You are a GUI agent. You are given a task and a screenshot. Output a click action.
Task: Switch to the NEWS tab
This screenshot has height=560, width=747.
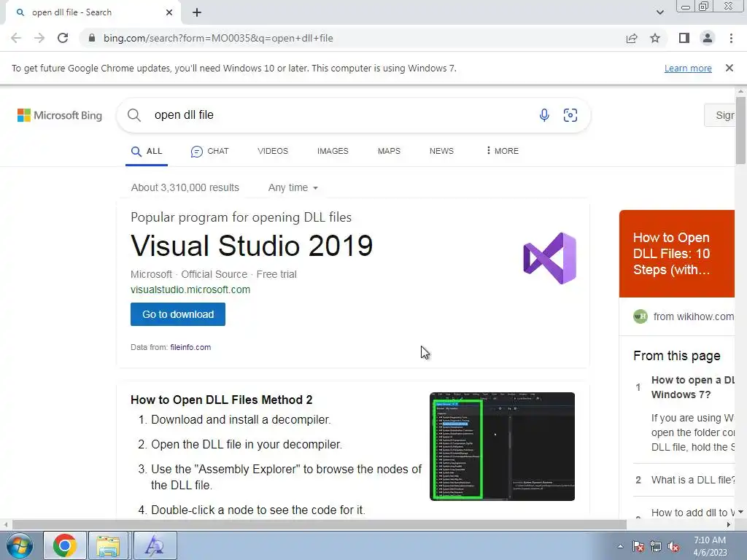[x=441, y=151]
